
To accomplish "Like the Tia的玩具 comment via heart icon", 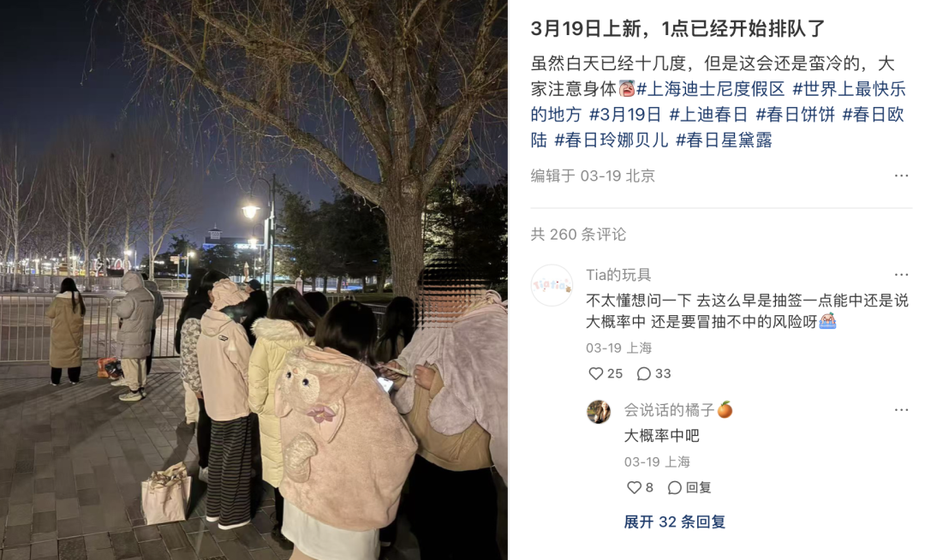I will 596,373.
